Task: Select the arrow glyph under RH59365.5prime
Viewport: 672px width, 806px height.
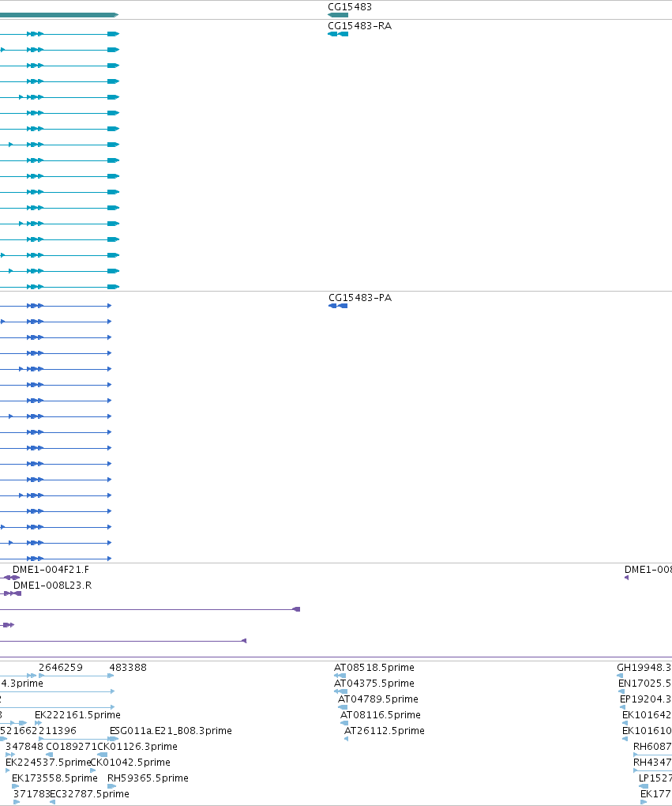Action: coord(111,786)
